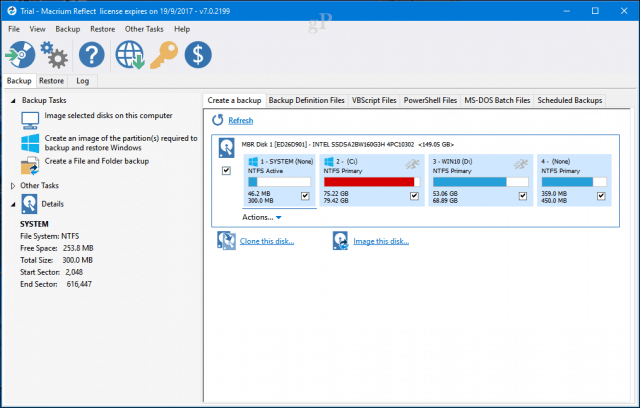Click the red usage bar of partition 2 (C:)
This screenshot has width=640, height=408.
(372, 182)
